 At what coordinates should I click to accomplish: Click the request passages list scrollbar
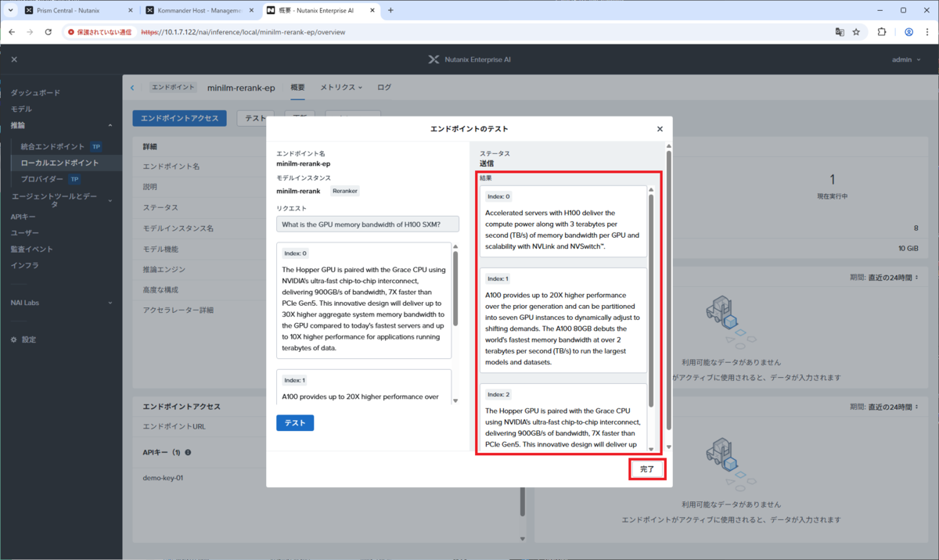[455, 289]
